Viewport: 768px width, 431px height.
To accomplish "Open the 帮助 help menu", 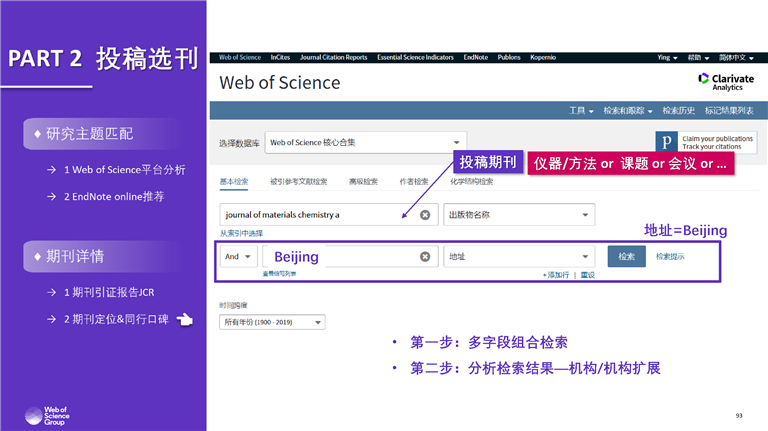I will click(698, 57).
